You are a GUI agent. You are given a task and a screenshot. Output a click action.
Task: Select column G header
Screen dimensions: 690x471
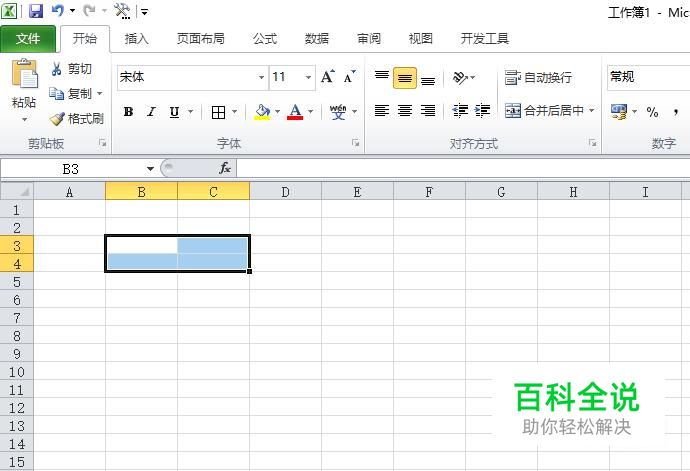tap(501, 192)
